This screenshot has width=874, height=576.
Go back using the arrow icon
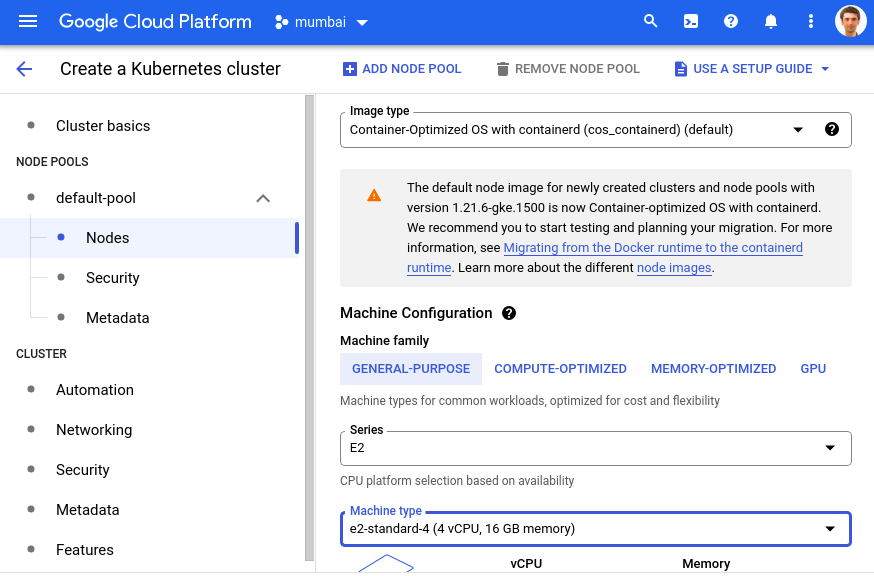(x=25, y=69)
